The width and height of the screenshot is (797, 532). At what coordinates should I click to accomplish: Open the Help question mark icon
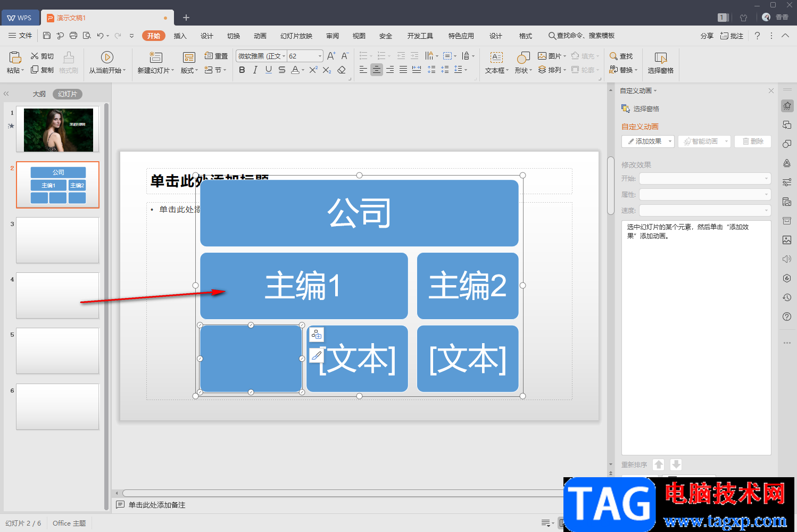pyautogui.click(x=757, y=36)
